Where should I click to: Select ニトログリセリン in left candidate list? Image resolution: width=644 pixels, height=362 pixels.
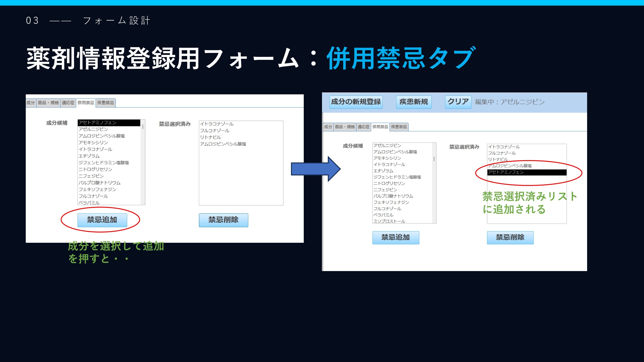[x=95, y=169]
